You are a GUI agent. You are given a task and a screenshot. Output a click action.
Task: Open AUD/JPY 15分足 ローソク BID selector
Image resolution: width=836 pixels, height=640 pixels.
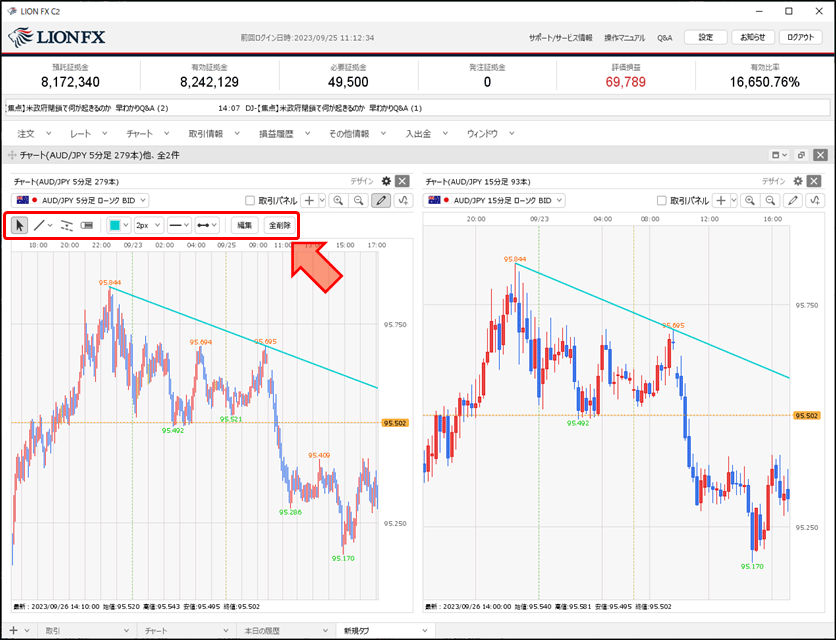(494, 201)
